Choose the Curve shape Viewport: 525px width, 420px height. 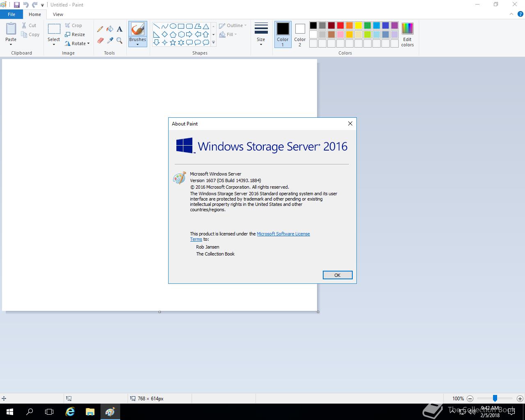coord(164,26)
